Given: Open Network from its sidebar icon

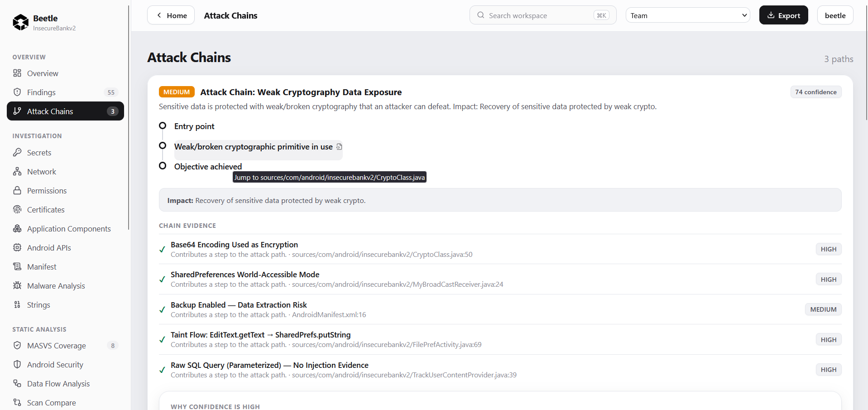Looking at the screenshot, I should coord(17,171).
